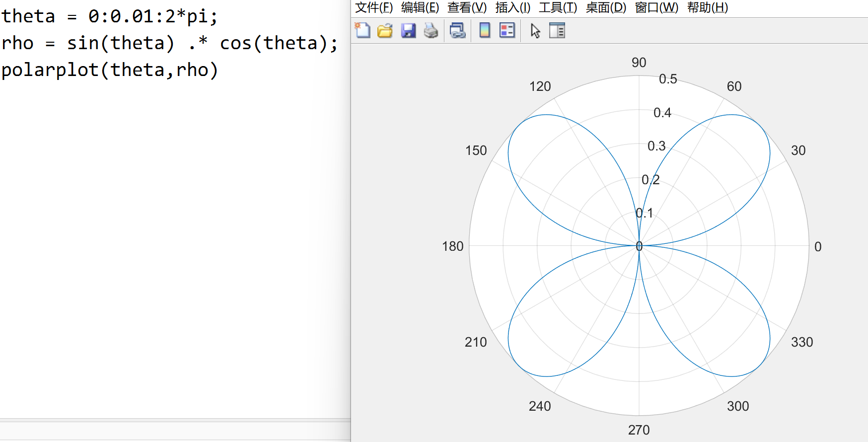Click the 0.5 radius tick label

[x=668, y=79]
